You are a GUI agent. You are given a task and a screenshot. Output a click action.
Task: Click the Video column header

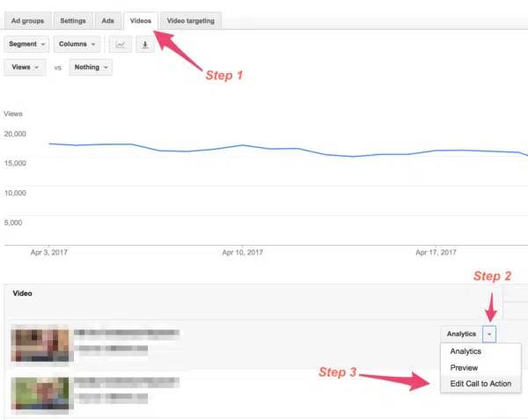coord(23,294)
